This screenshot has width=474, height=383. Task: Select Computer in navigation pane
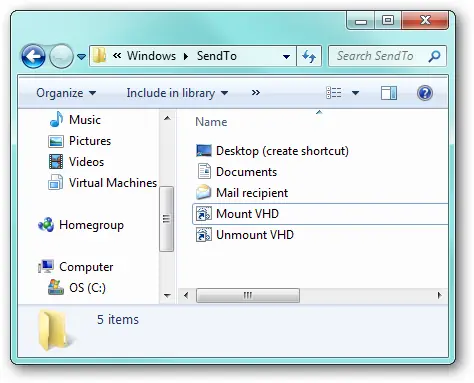[x=86, y=267]
